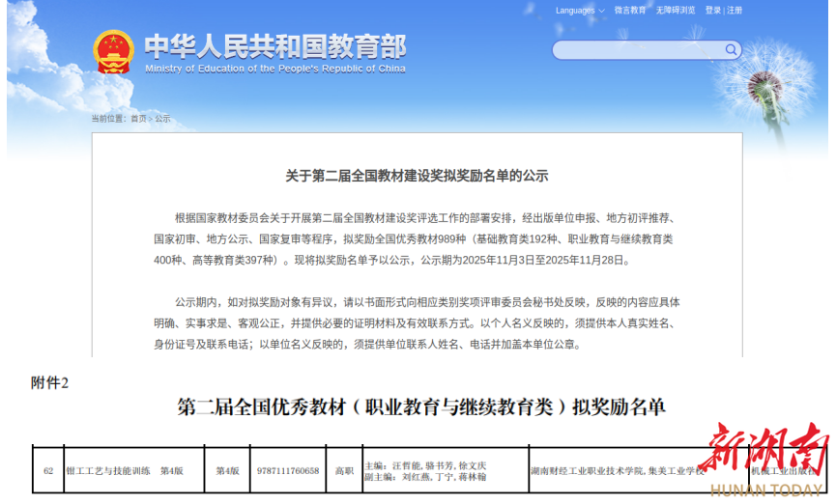Open the 注册 register link
Screen dimensions: 836x504
pyautogui.click(x=735, y=11)
